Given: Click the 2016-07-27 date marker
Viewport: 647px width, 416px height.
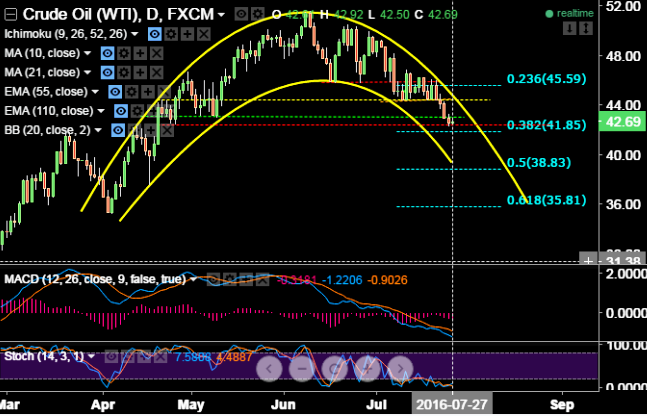Looking at the screenshot, I should coord(452,404).
